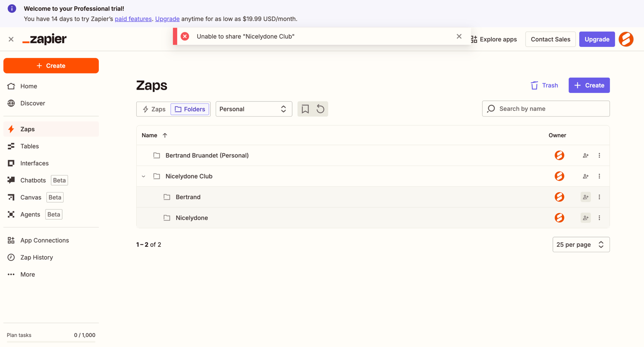Open the Bertrand Bruandet (Personal) folder

pos(207,156)
